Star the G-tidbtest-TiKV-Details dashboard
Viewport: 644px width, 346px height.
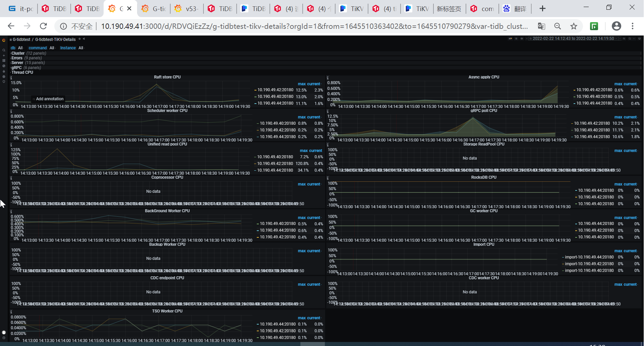(x=79, y=39)
